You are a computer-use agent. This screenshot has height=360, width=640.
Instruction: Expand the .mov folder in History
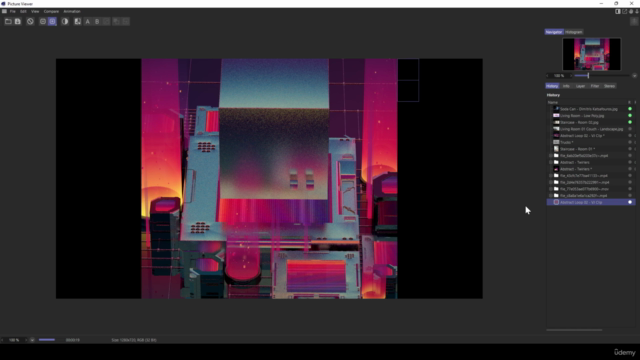click(x=551, y=189)
